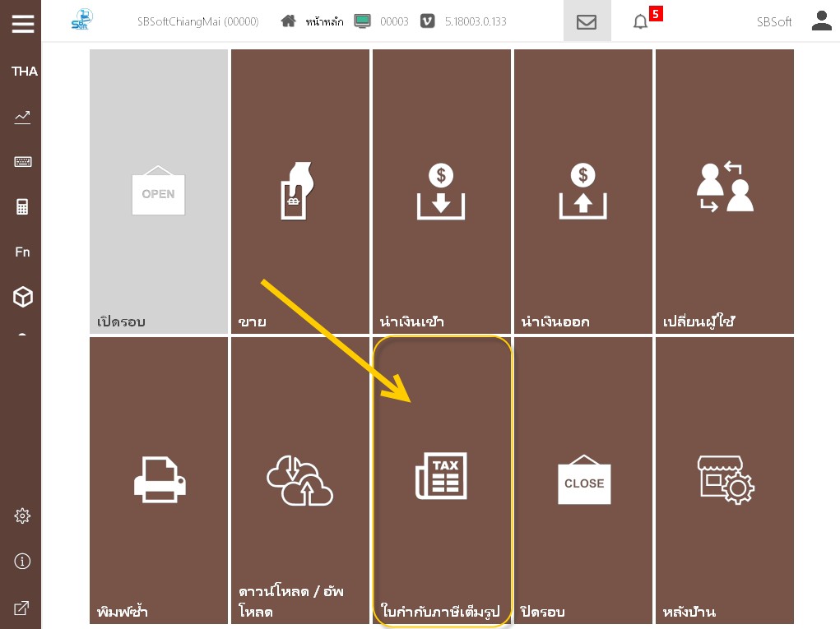Show the on-screen keyboard icon
Image resolution: width=840 pixels, height=629 pixels.
23,162
